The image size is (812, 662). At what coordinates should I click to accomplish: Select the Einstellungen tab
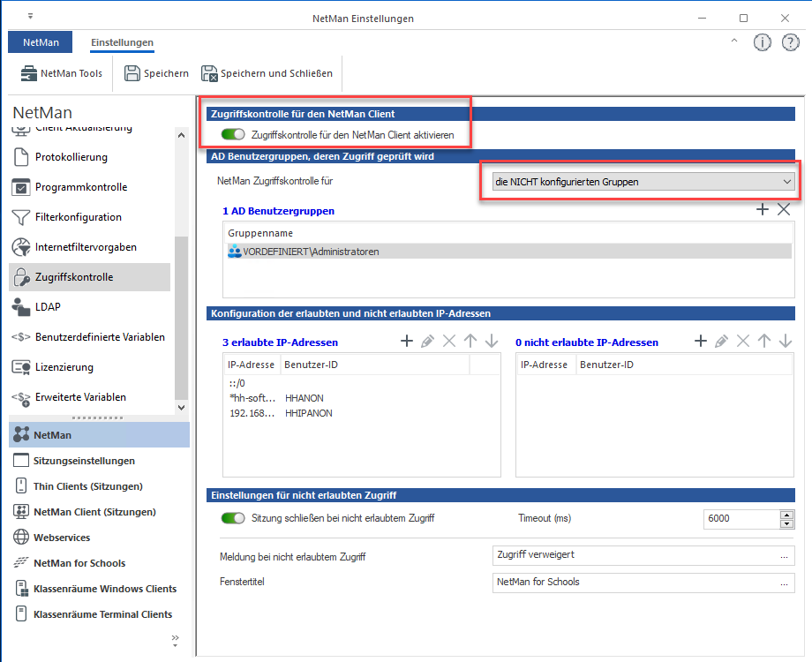coord(122,42)
